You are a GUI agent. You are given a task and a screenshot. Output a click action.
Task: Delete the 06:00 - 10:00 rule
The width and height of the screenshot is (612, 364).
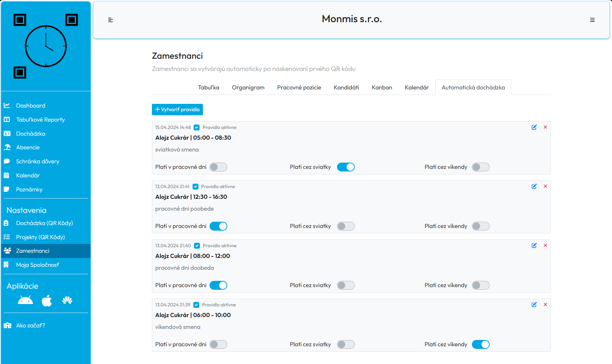[545, 305]
